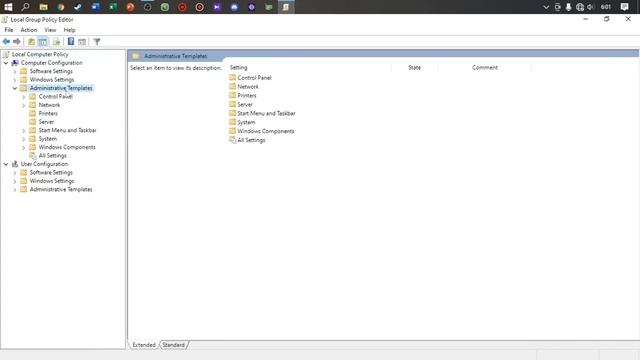Show hidden tray icons chevron
This screenshot has width=640, height=360.
coord(546,7)
